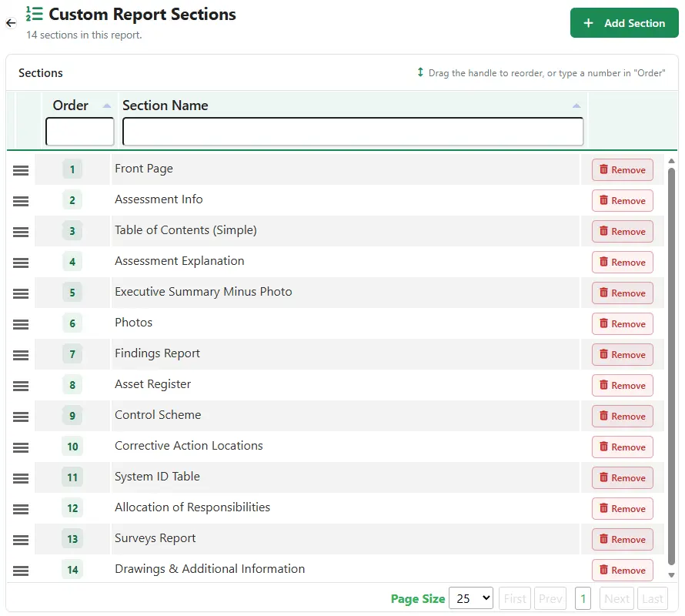Screen dimensions: 685x616
Task: Click the Last page button
Action: 652,598
